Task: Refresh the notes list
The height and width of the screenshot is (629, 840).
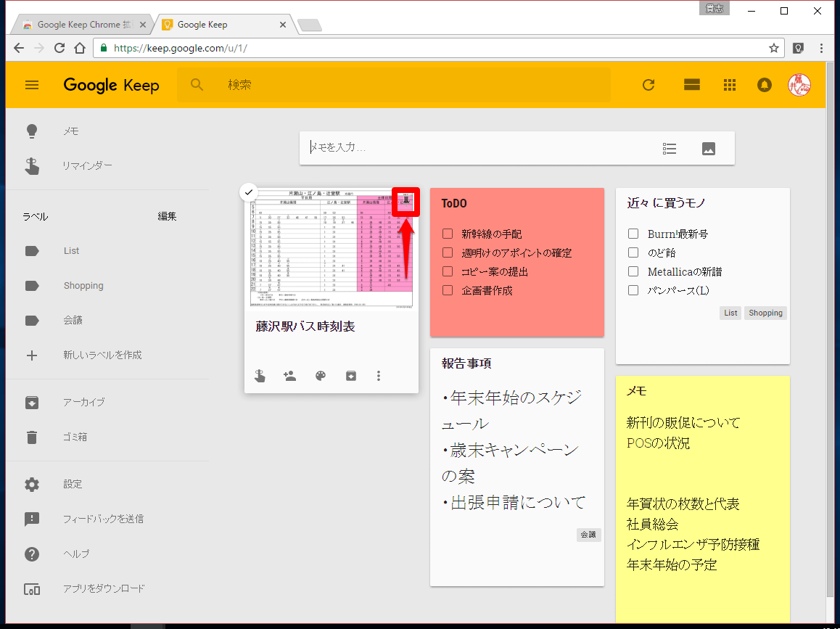Action: tap(648, 85)
